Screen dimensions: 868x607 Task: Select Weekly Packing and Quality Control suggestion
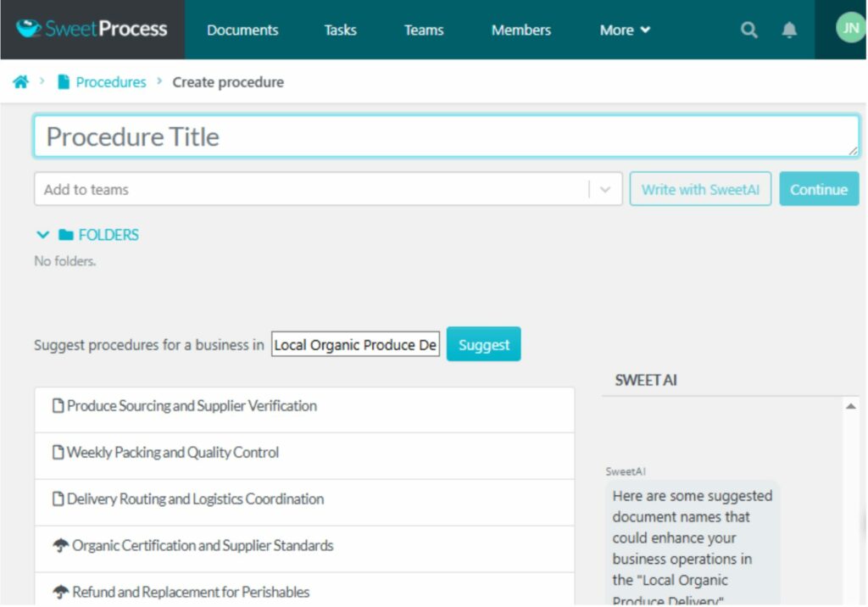tap(304, 456)
